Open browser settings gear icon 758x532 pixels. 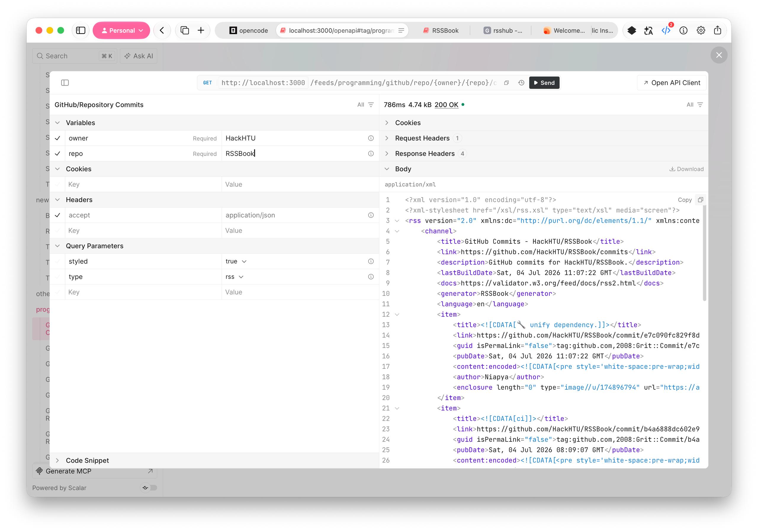pos(701,30)
